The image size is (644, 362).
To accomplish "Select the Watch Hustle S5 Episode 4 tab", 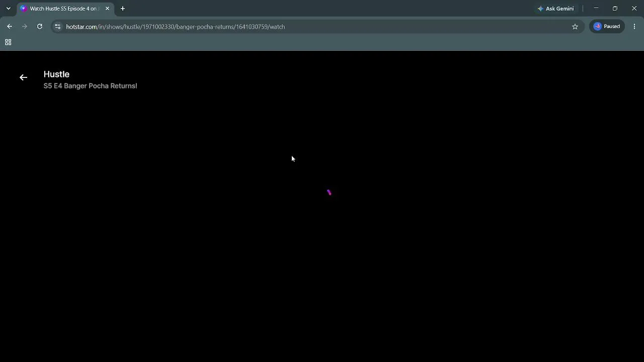I will pyautogui.click(x=64, y=9).
